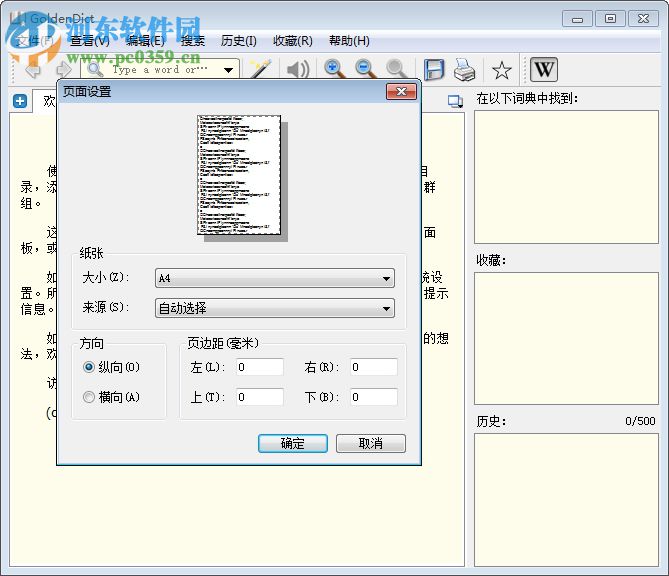Minimize the GoldenDict window
Viewport: 669px width, 576px height.
click(577, 19)
